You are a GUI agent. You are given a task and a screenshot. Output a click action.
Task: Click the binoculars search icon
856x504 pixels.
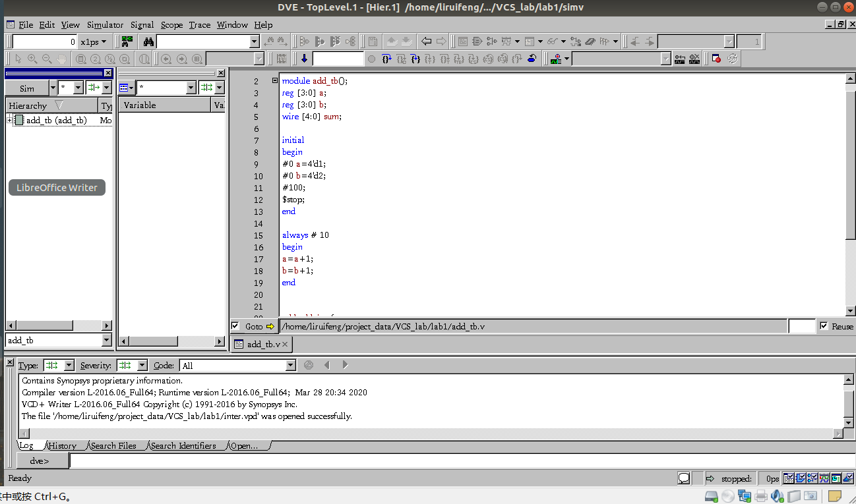pyautogui.click(x=148, y=41)
